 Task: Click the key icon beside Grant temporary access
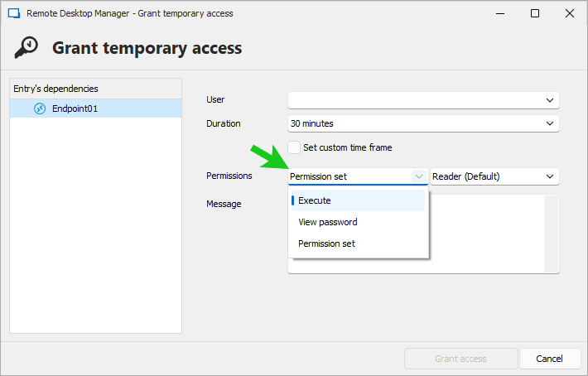click(27, 48)
